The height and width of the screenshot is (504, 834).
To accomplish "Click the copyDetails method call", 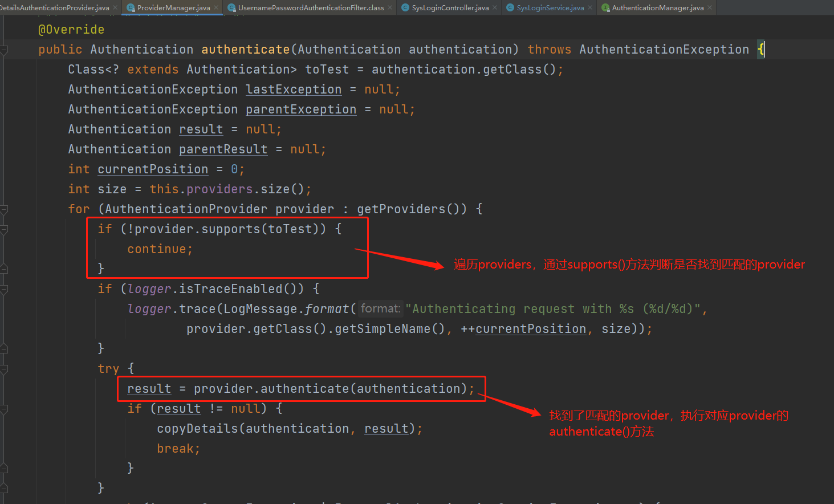I will click(x=197, y=429).
